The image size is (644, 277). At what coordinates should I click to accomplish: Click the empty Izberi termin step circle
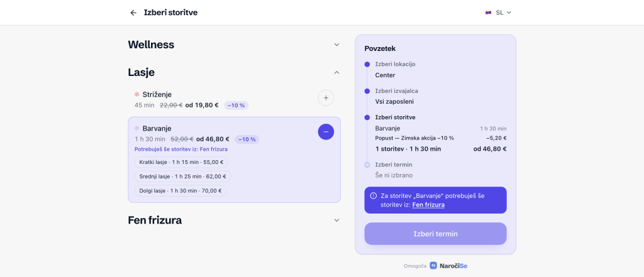(x=367, y=165)
